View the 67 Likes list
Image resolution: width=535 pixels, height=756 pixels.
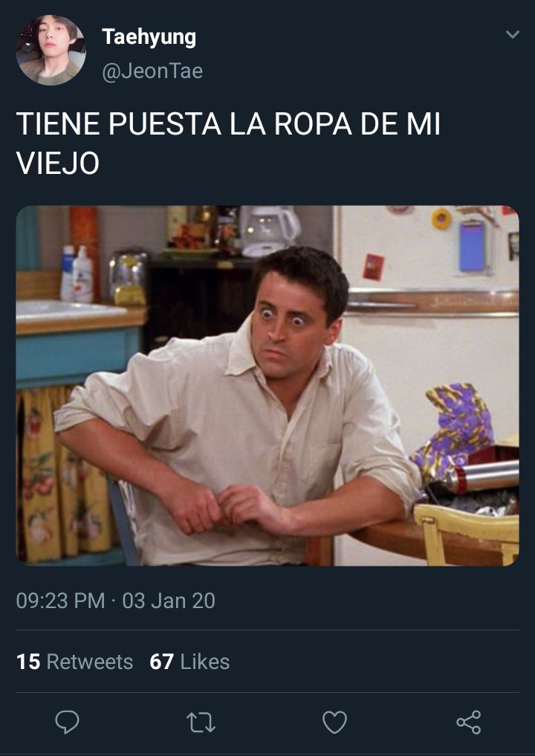189,662
